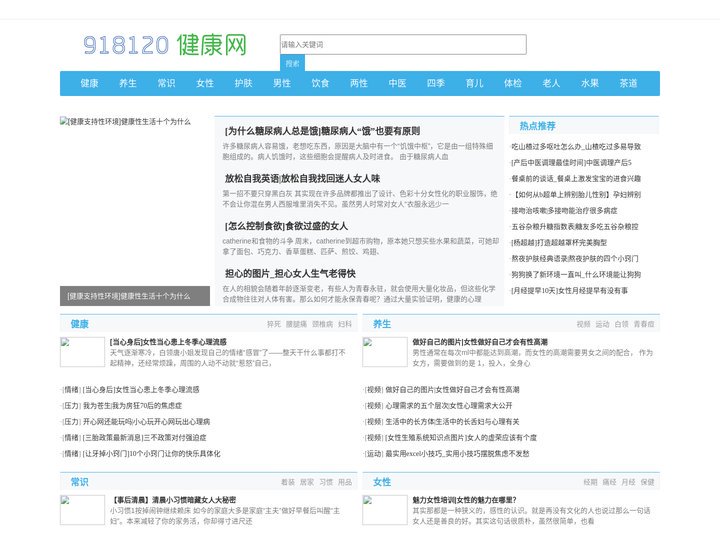This screenshot has height=540, width=720.
Task: Open hot link 如何从b超单上辨别胎儿性别
Action: coord(576,195)
